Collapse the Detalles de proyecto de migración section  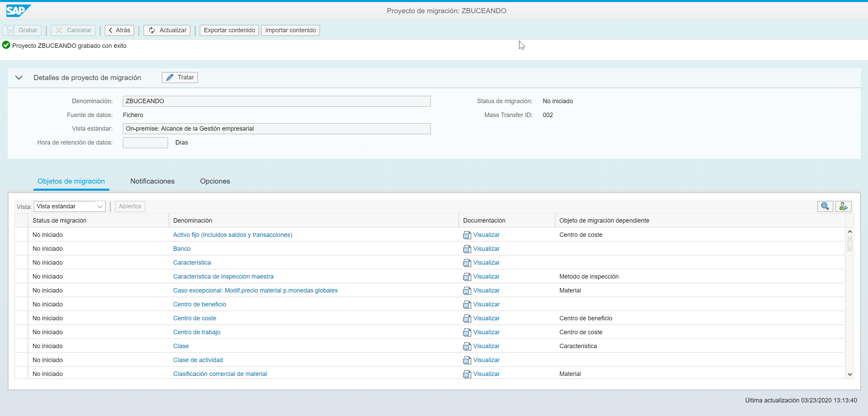(x=19, y=78)
